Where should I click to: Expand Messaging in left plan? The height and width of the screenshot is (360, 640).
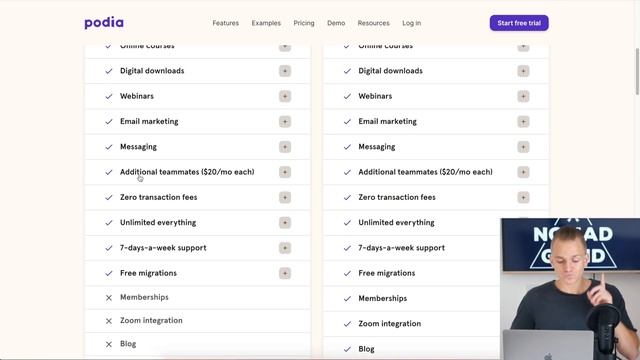[x=285, y=147]
